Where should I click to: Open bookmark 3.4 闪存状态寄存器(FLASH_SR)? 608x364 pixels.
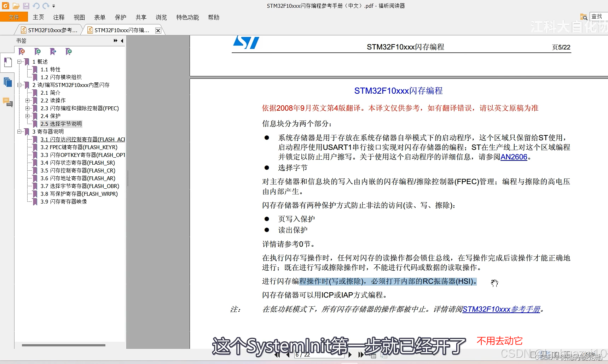77,163
